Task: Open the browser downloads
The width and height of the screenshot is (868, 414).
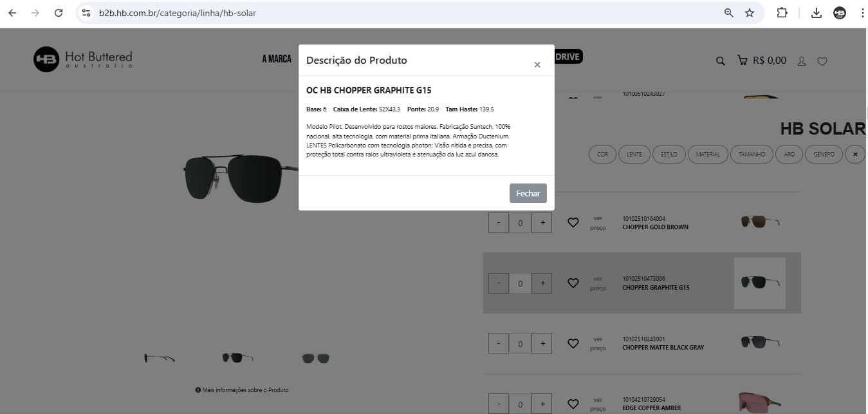Action: (x=817, y=13)
